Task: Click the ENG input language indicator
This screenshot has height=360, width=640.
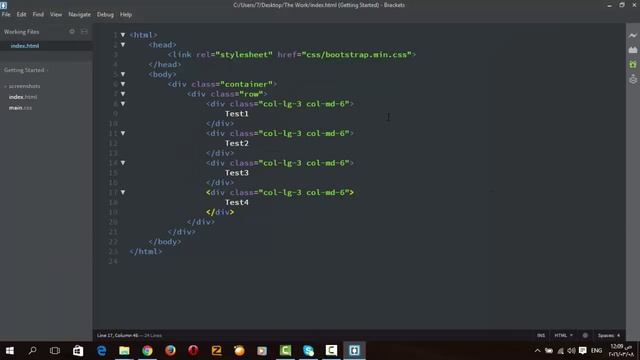Action: pyautogui.click(x=596, y=351)
